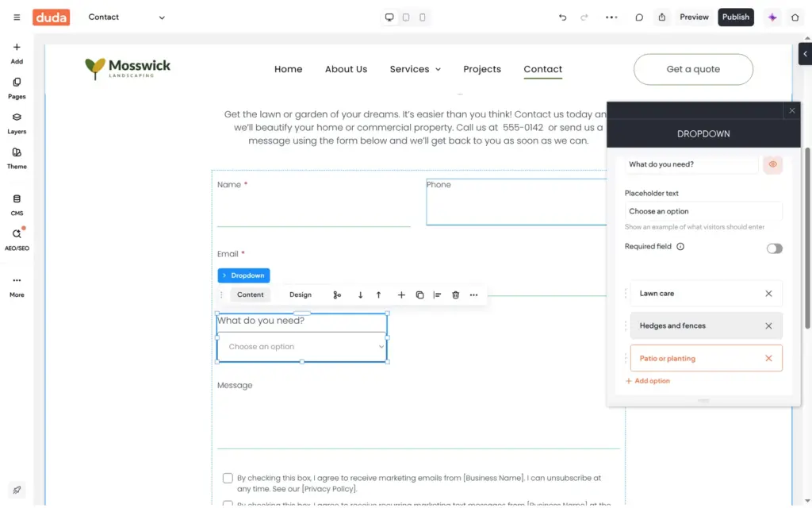Viewport: 812px width, 508px height.
Task: Click the Duda logo
Action: [x=52, y=17]
